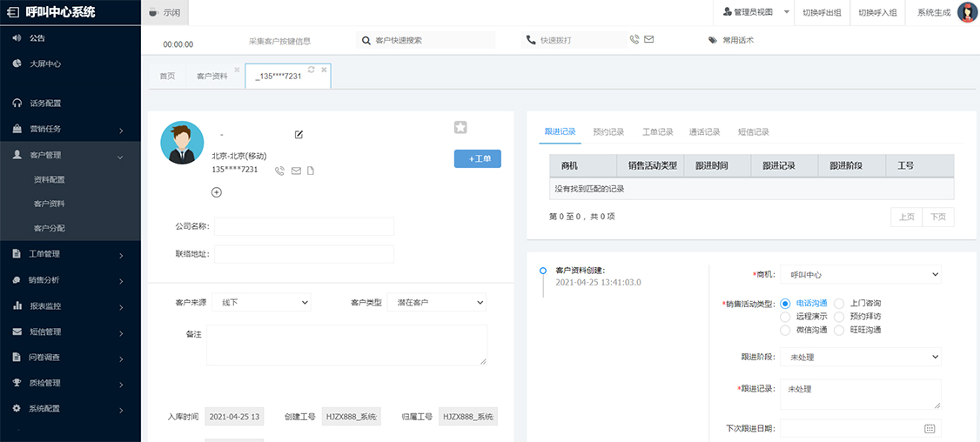Image resolution: width=980 pixels, height=442 pixels.
Task: Click 上页 pagination button
Action: [x=907, y=217]
